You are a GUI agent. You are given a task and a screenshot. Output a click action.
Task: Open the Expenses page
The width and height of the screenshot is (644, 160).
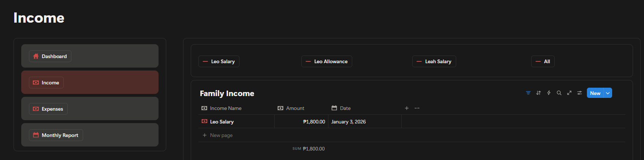[x=48, y=109]
